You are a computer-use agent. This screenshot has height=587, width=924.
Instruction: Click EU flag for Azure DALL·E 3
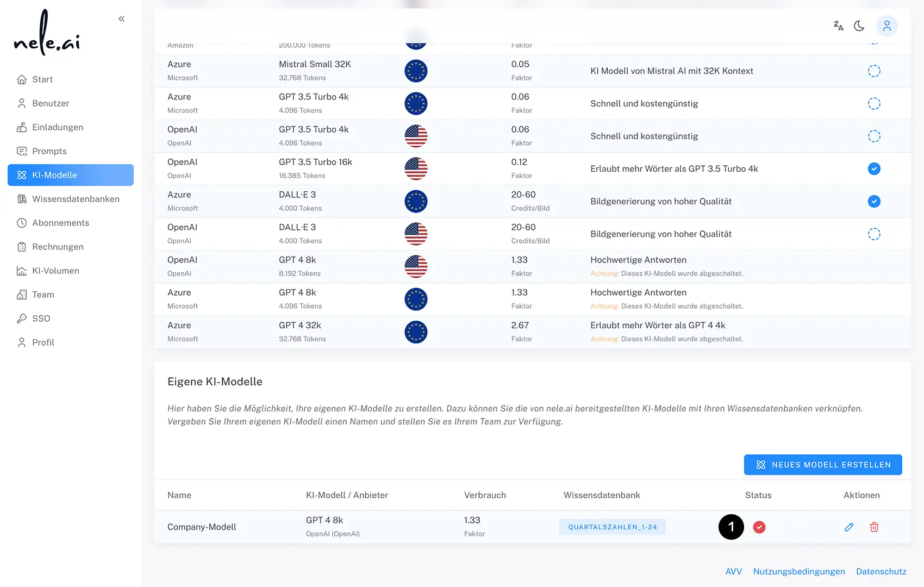point(416,201)
